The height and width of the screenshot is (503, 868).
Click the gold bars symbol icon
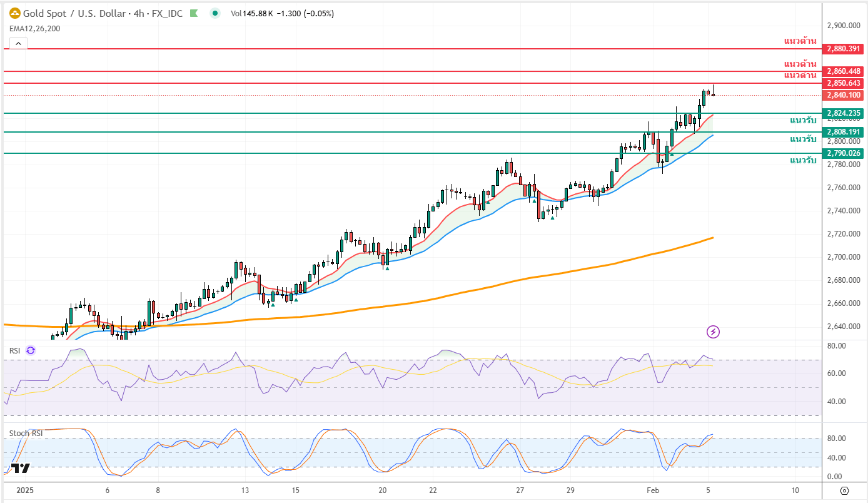14,13
